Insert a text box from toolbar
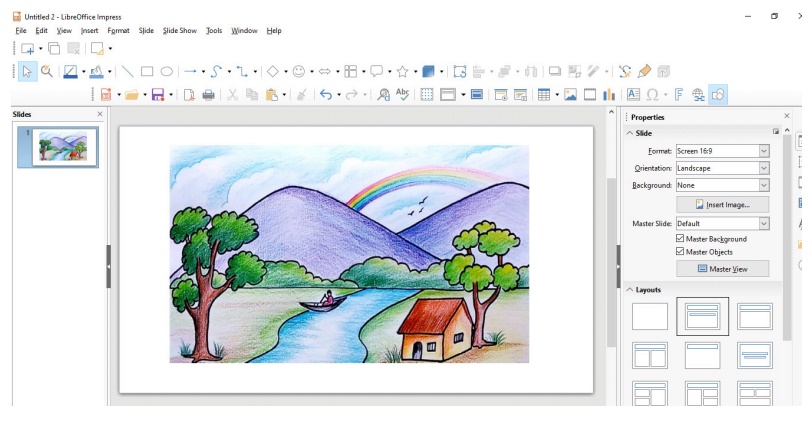Screen dimensions: 811x427 click(633, 95)
